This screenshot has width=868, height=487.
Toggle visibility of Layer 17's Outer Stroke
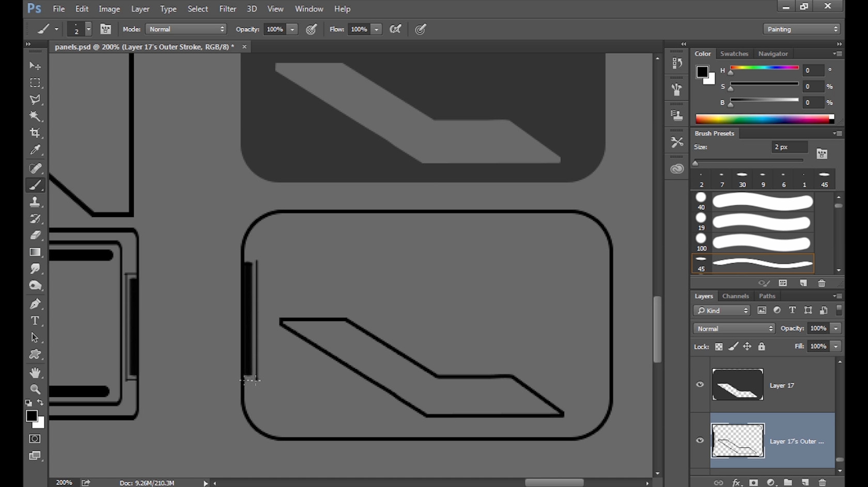[700, 440]
